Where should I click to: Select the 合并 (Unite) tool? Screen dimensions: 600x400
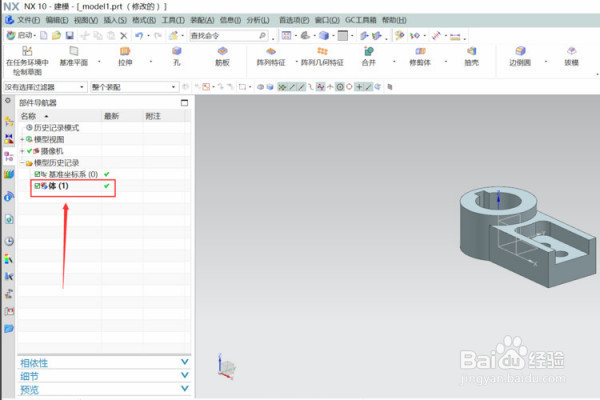(x=368, y=56)
